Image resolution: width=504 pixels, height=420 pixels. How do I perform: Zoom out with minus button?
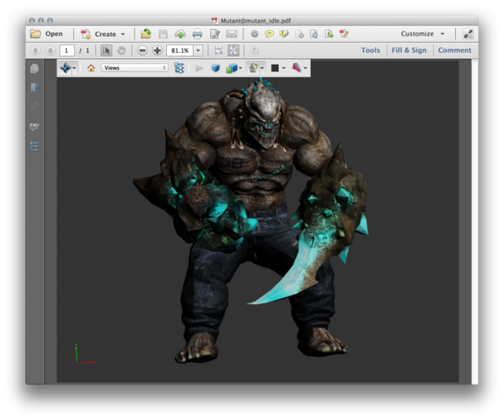point(143,50)
